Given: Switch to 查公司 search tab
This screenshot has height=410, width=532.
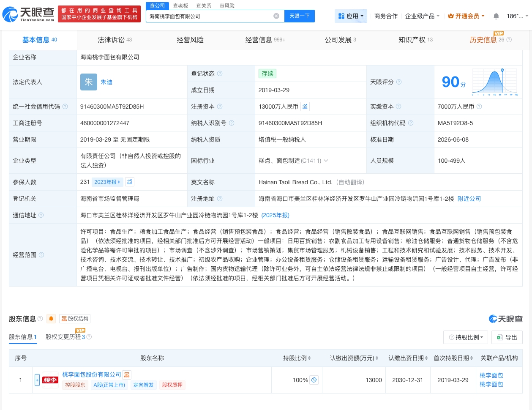Looking at the screenshot, I should point(157,5).
